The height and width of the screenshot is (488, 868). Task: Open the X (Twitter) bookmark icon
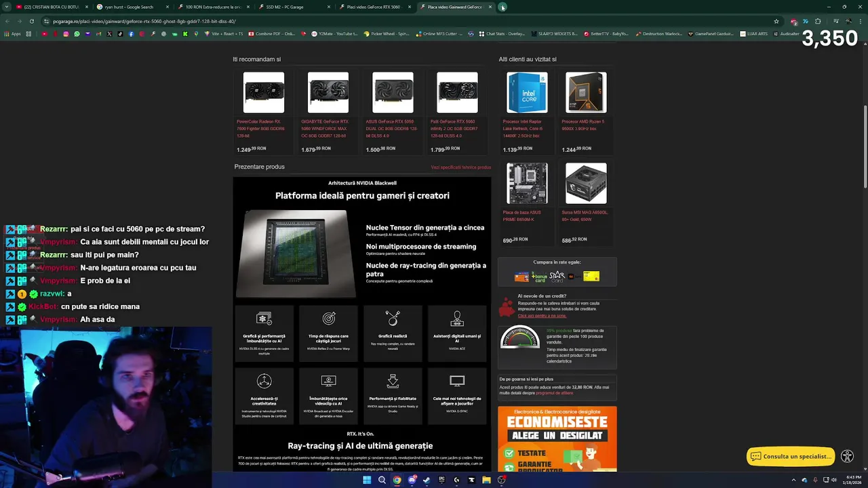(x=110, y=33)
